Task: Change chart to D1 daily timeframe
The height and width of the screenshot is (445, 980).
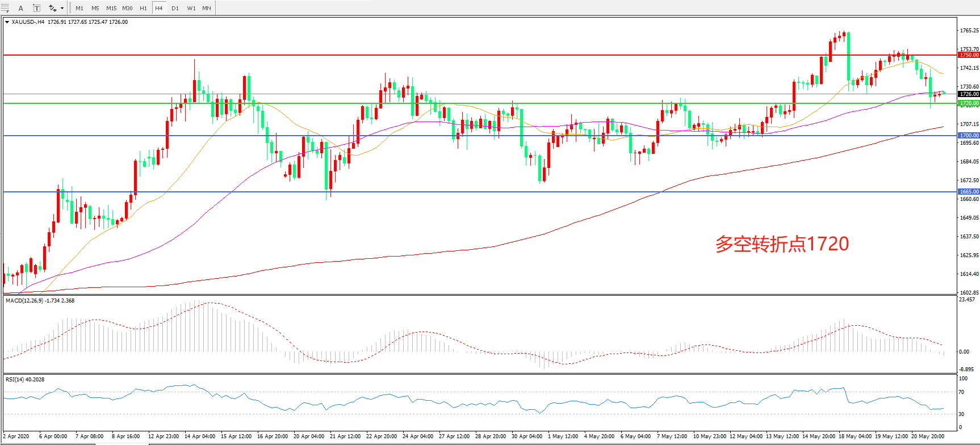Action: [175, 8]
